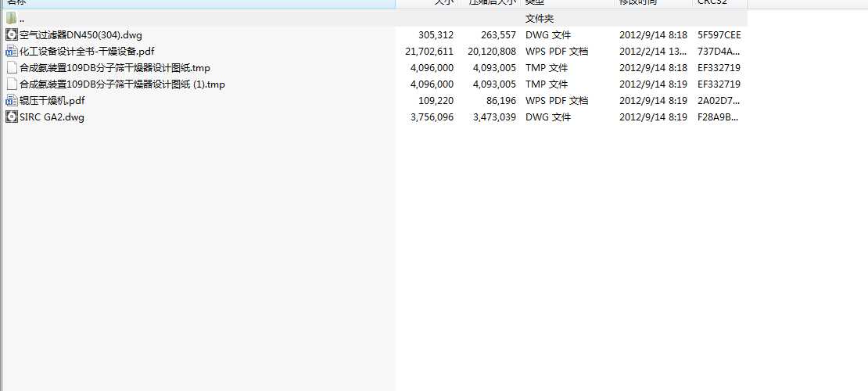The height and width of the screenshot is (391, 868).
Task: Click TMP 文件 type in the (1).tmp row
Action: 547,84
